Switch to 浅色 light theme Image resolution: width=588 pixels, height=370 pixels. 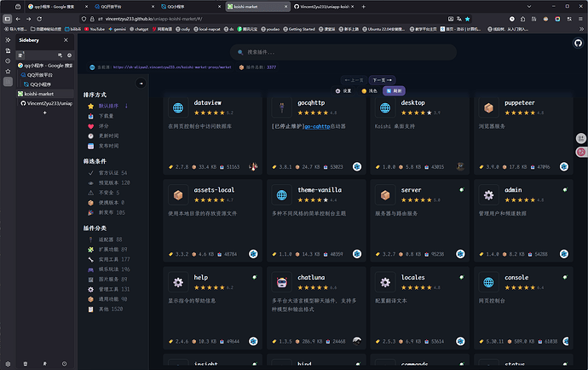click(368, 90)
